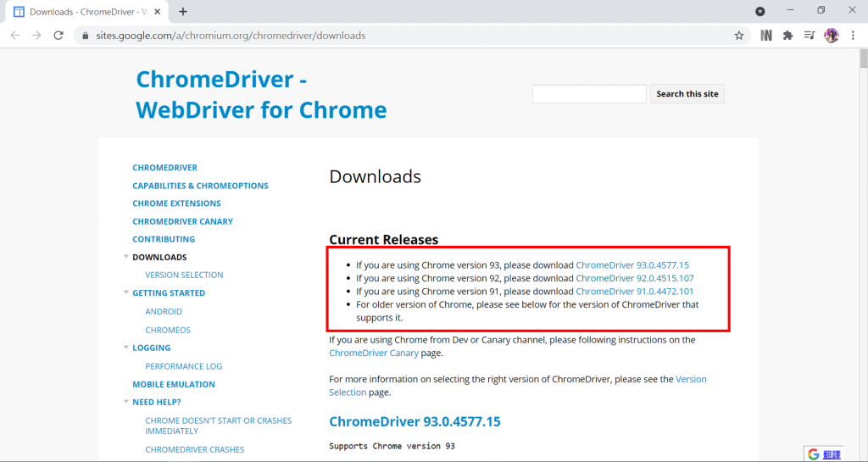The width and height of the screenshot is (868, 462).
Task: Open MOBILE EMULATION sidebar link
Action: (173, 385)
